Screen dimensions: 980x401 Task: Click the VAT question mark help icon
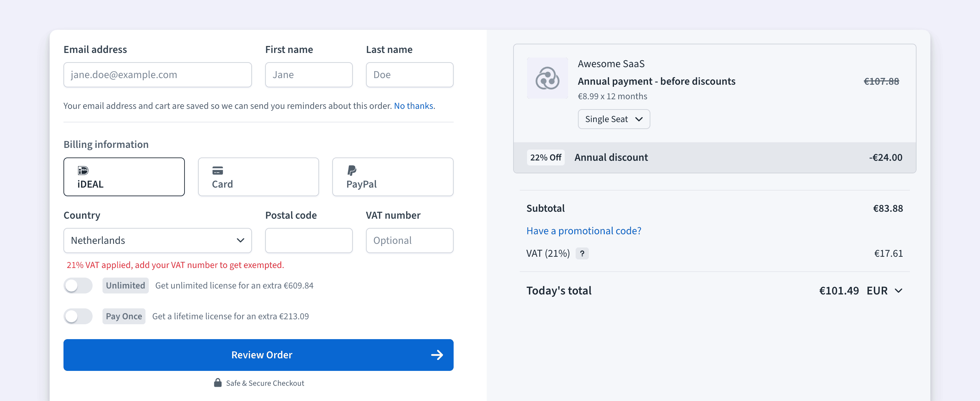(x=582, y=253)
